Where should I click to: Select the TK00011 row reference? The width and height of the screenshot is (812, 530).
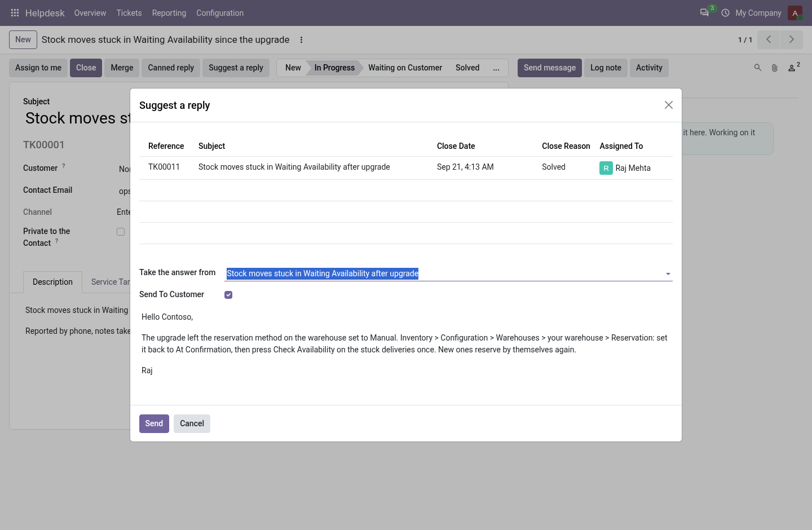click(164, 167)
